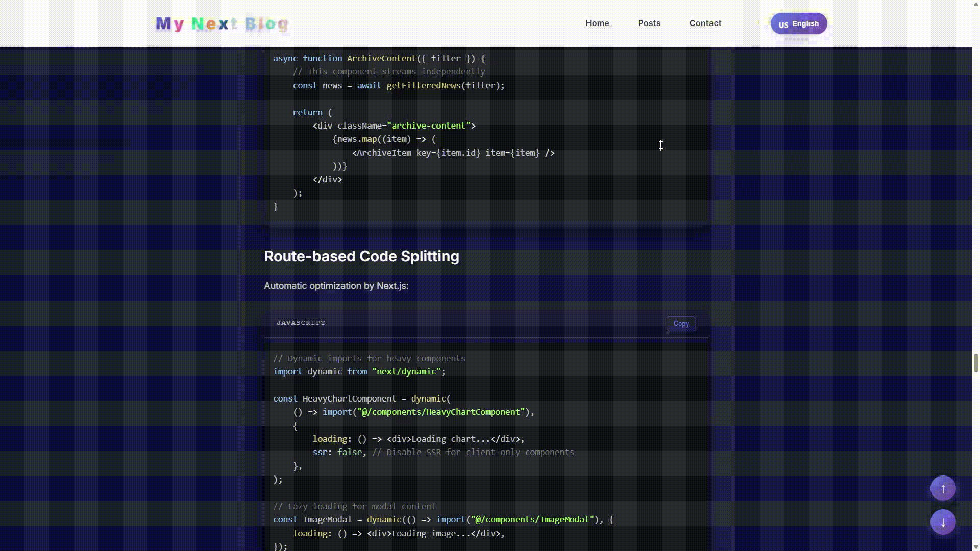Go to the Contact page
Image resolution: width=980 pixels, height=551 pixels.
pyautogui.click(x=705, y=23)
